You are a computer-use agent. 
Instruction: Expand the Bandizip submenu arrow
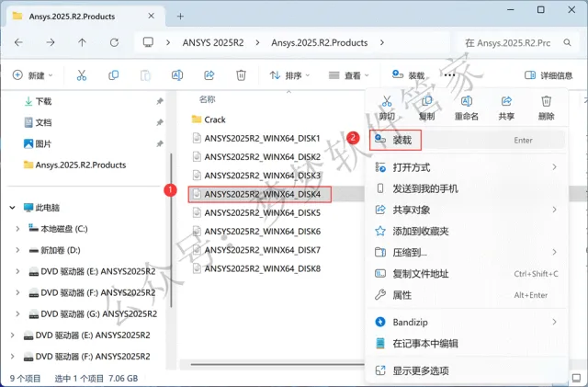[x=554, y=322]
